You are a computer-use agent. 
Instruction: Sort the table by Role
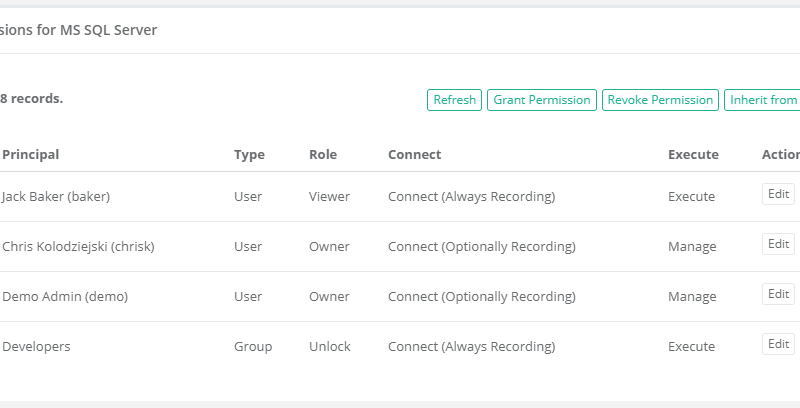point(323,155)
